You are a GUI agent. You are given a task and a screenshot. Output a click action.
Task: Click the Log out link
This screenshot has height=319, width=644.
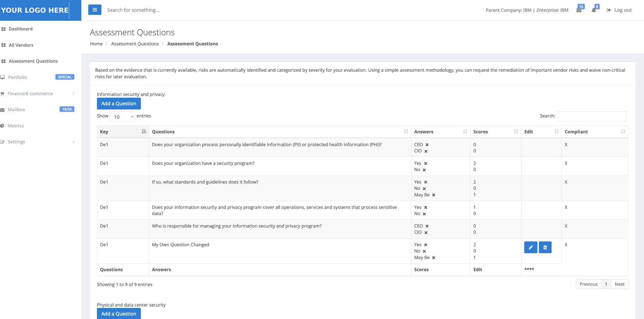click(619, 10)
